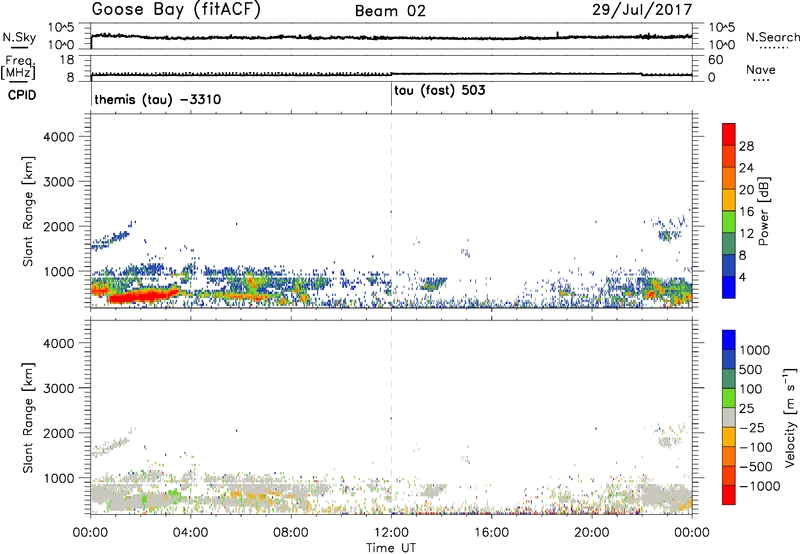This screenshot has width=800, height=554.
Task: Click the N.Sky noise trace line
Action: pyautogui.click(x=391, y=37)
